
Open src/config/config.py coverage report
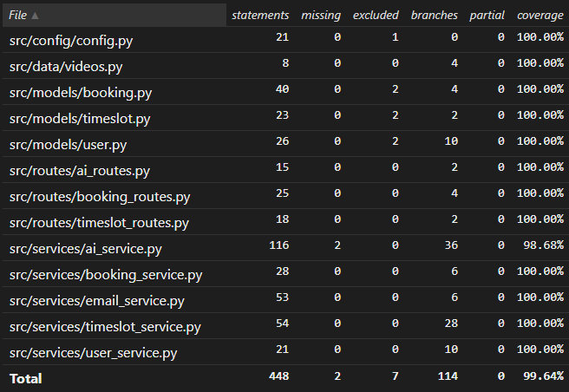(x=70, y=40)
